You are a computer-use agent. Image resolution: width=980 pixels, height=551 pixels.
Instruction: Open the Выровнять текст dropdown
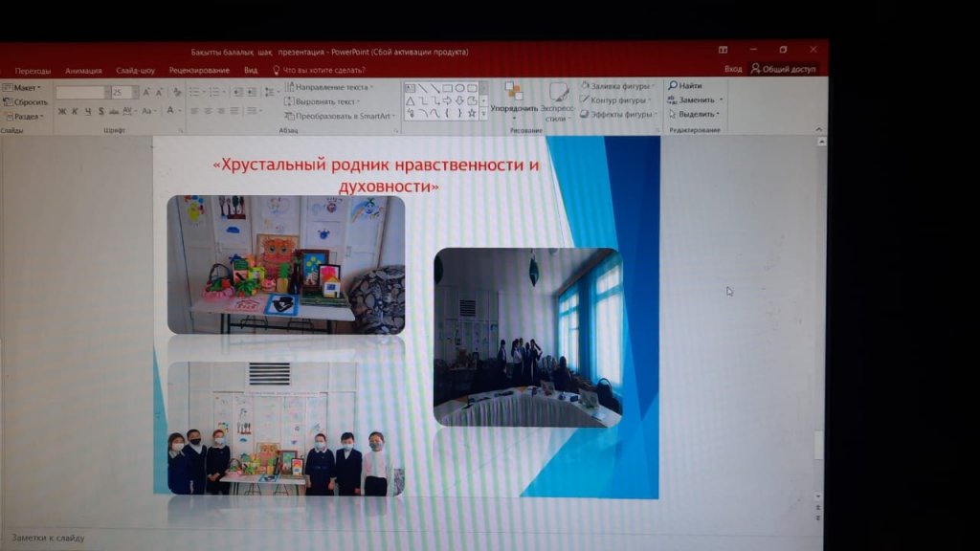[x=323, y=101]
